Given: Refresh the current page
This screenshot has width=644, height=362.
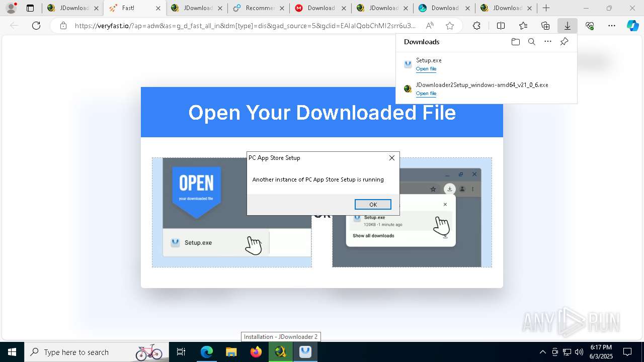Looking at the screenshot, I should pos(36,26).
